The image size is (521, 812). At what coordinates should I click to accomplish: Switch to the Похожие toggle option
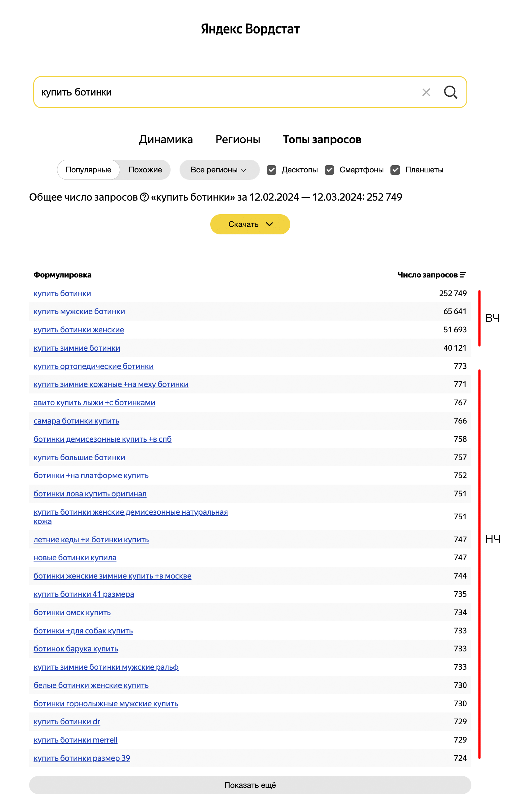[145, 170]
